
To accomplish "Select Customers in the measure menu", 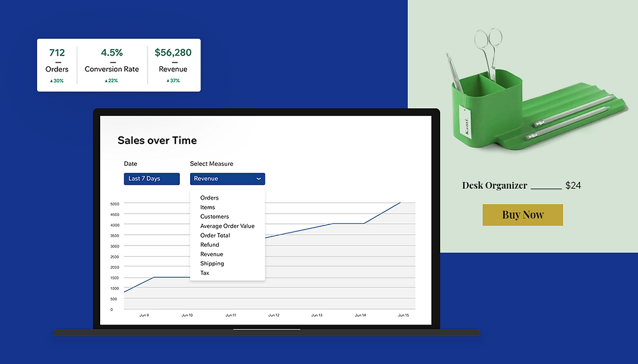I will (x=214, y=216).
